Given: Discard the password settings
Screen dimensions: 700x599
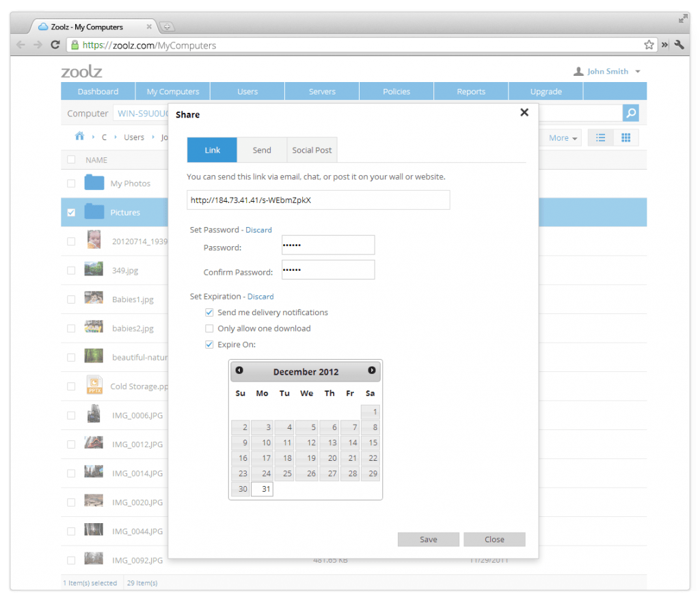Looking at the screenshot, I should pos(258,230).
